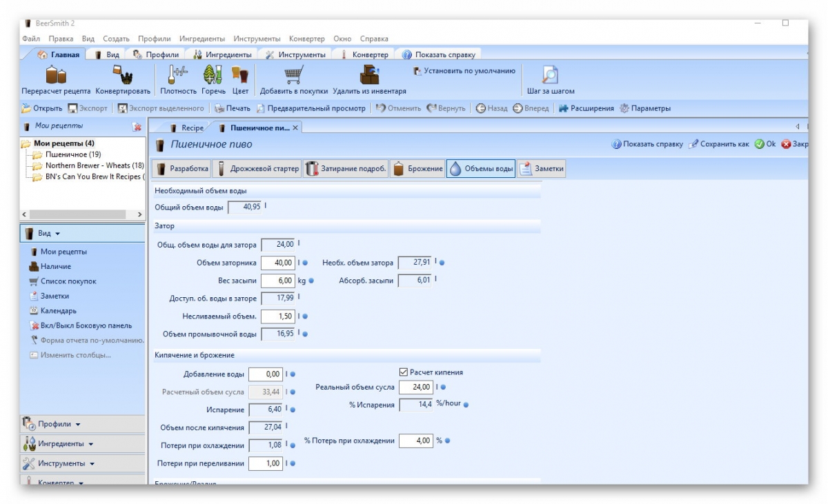The width and height of the screenshot is (828, 504).
Task: Switch to the Конвертер ribbon tab
Action: (x=364, y=54)
